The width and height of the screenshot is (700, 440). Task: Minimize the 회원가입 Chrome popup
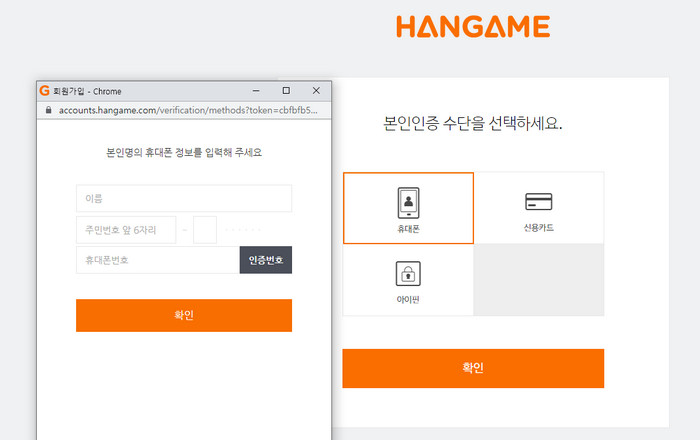pyautogui.click(x=256, y=91)
